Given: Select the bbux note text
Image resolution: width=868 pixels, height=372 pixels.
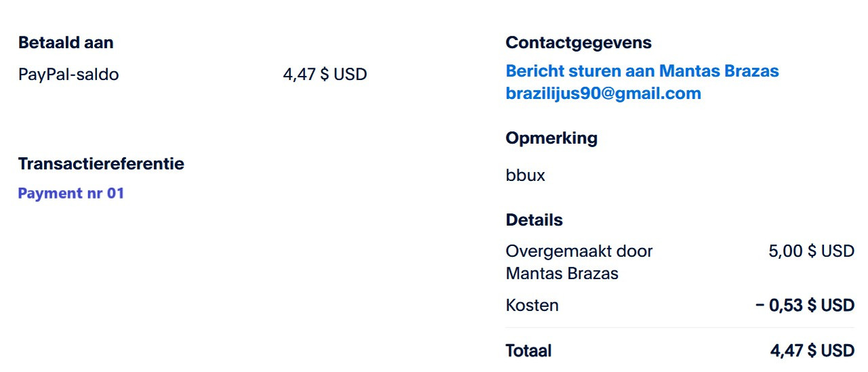Looking at the screenshot, I should [x=526, y=175].
